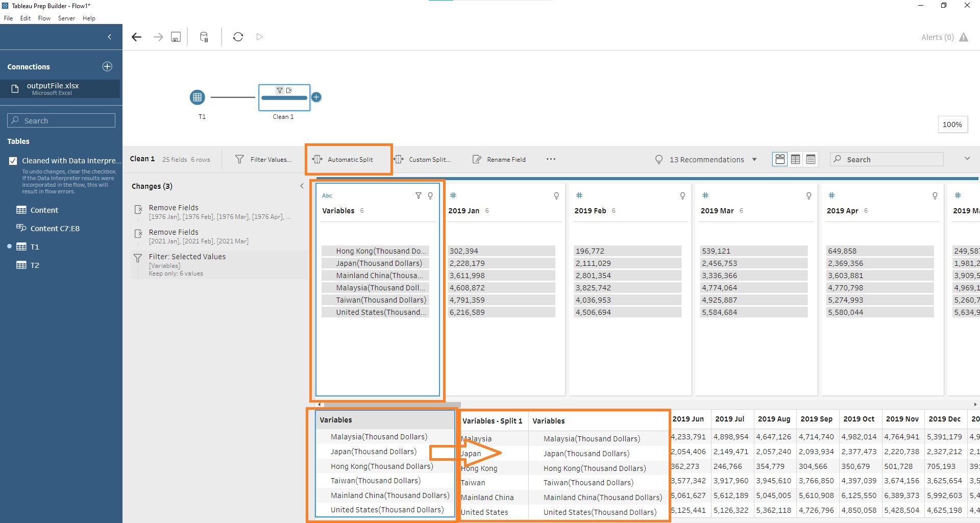Save the flow using the disk icon
Image resolution: width=980 pixels, height=523 pixels.
click(x=176, y=37)
